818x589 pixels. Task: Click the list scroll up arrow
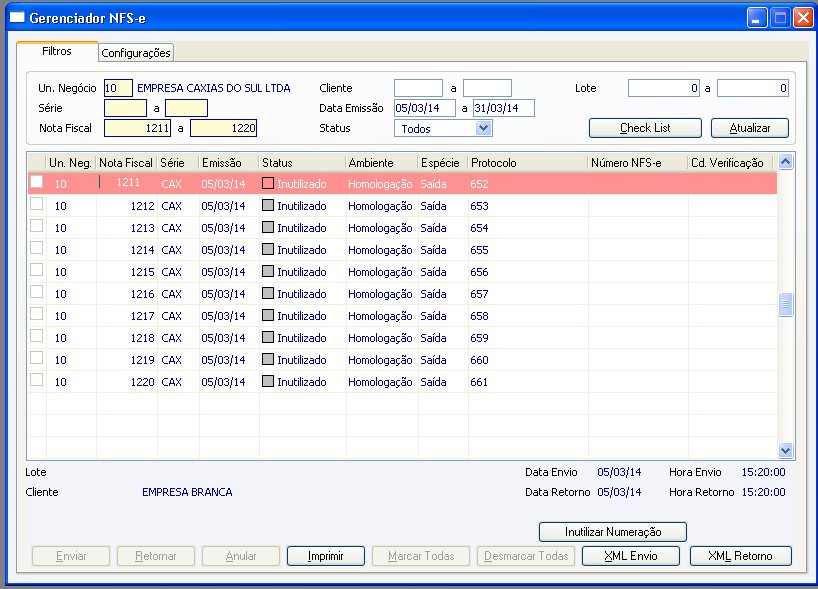tap(785, 162)
